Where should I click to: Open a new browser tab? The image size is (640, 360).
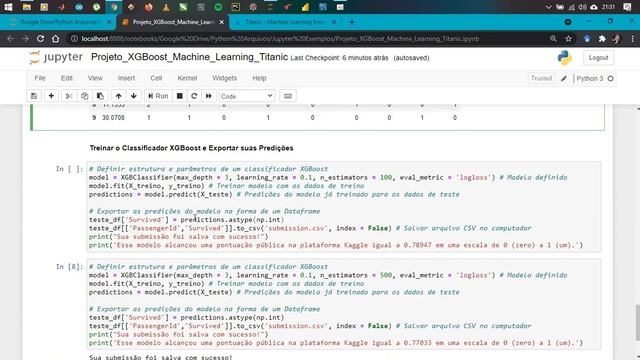[x=352, y=22]
